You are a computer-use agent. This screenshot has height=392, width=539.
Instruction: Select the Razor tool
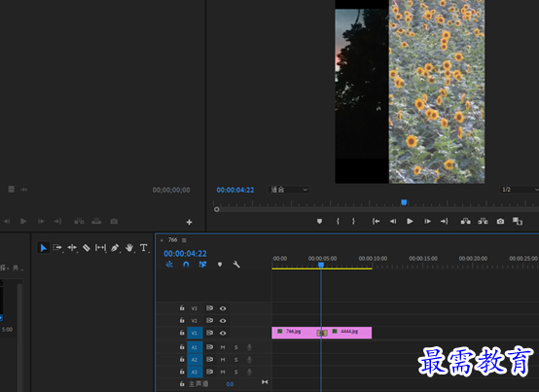[87, 248]
